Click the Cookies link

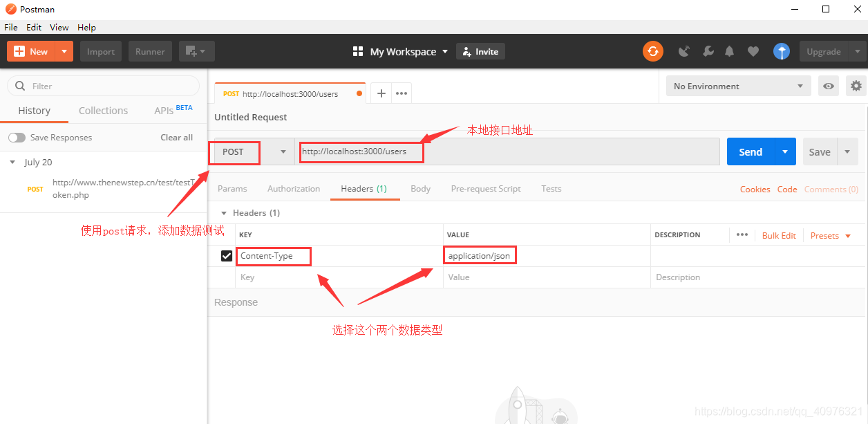click(755, 190)
